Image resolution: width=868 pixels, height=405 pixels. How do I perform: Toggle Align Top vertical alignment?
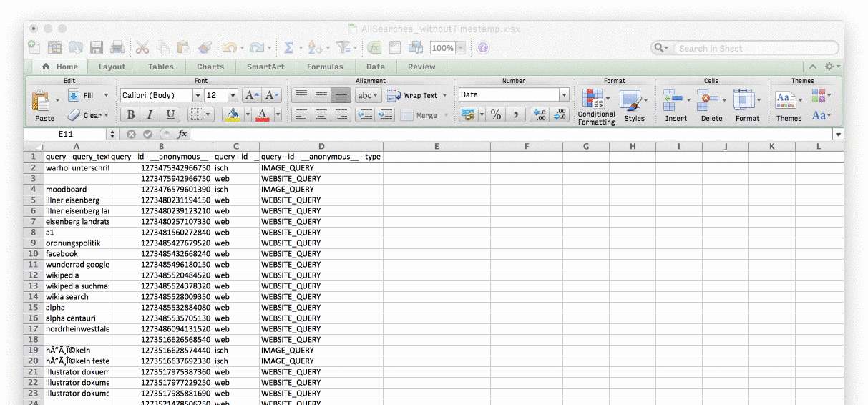[301, 95]
